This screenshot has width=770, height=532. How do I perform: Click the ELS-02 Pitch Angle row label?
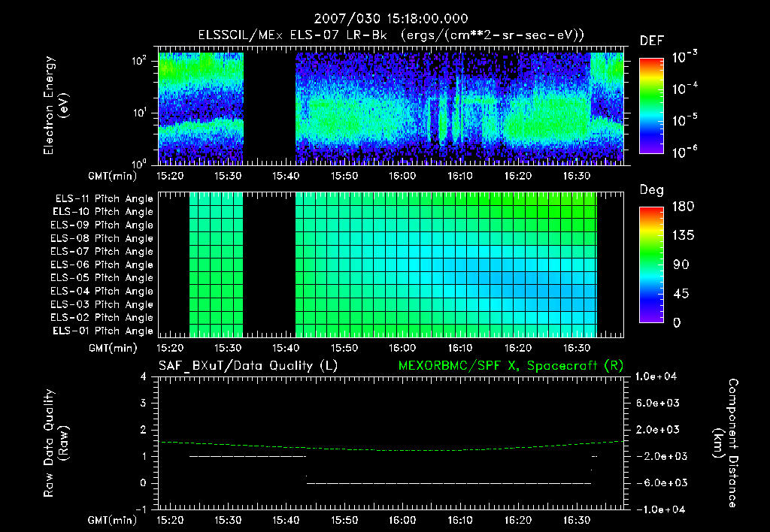tap(102, 318)
